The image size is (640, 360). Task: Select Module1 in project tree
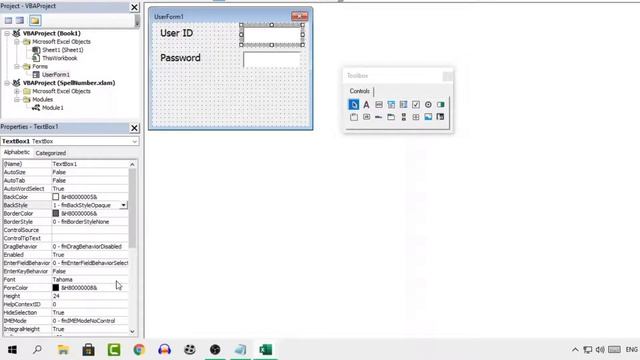(53, 108)
